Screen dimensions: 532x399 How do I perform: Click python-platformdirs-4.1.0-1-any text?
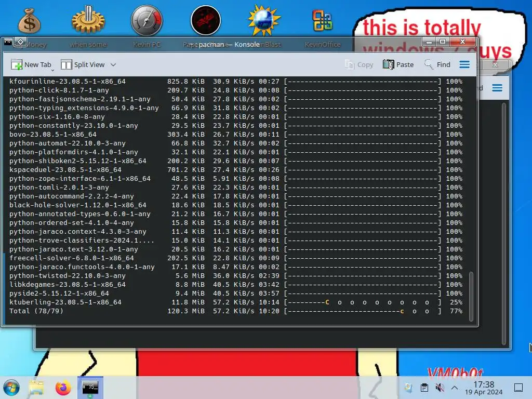(x=74, y=152)
